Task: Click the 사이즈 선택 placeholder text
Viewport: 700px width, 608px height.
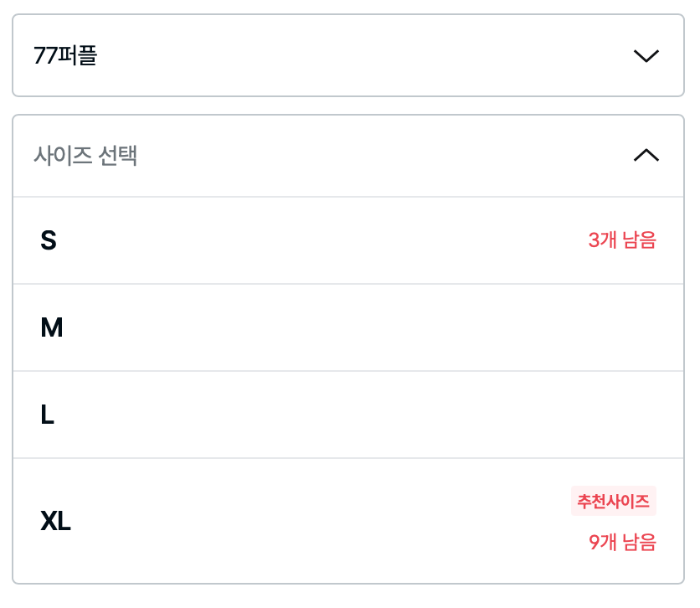Action: pos(85,156)
